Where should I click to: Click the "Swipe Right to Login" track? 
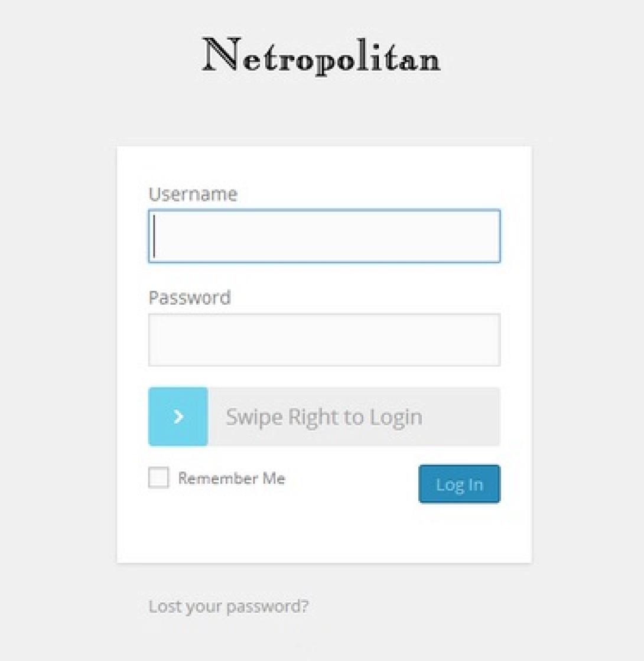click(353, 417)
